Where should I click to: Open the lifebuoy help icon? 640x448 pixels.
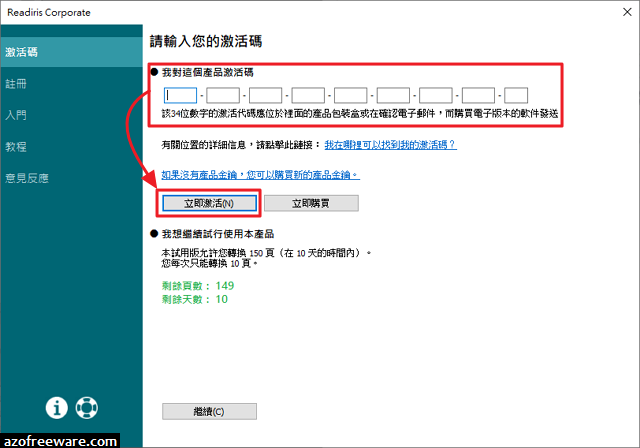87,408
